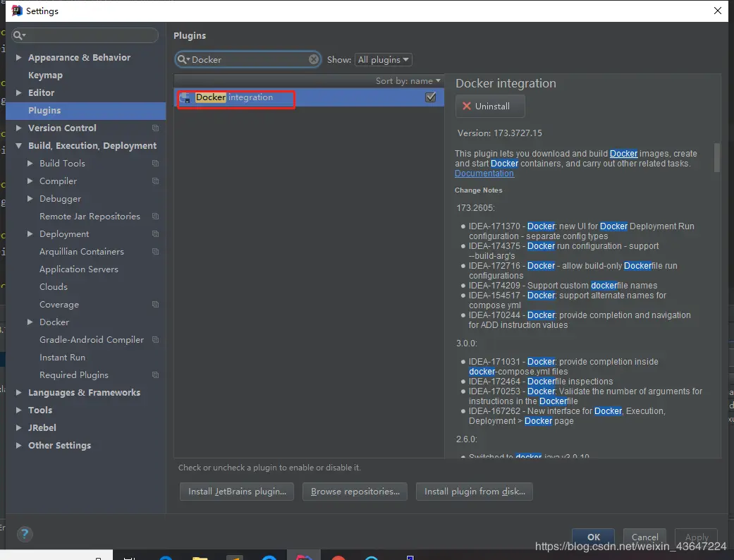Click project-level icon beside Build Tools
This screenshot has width=734, height=560.
(155, 164)
